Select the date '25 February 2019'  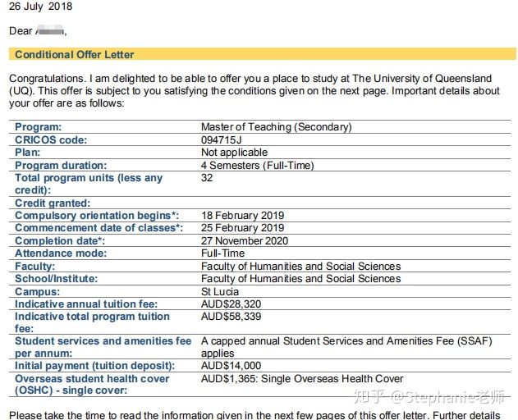(x=242, y=228)
